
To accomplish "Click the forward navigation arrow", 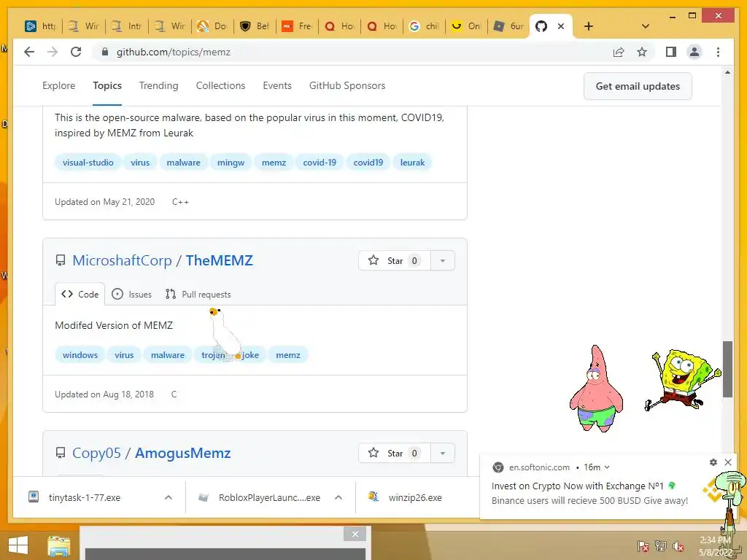I will point(53,52).
